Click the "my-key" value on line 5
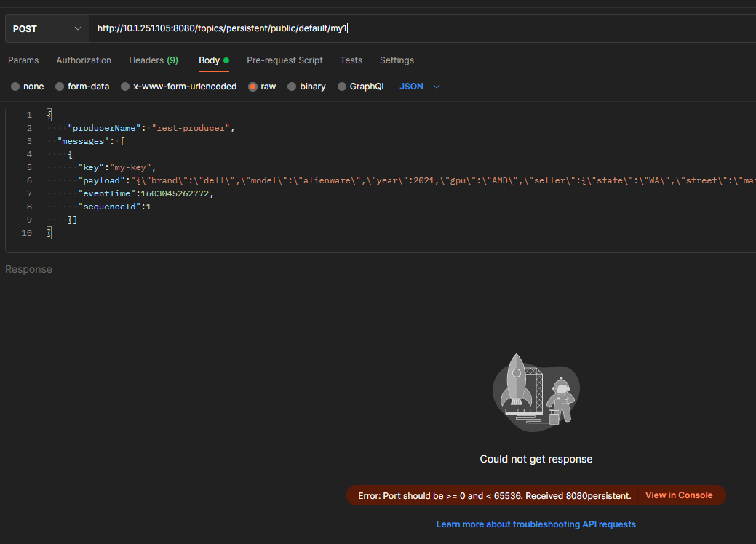The height and width of the screenshot is (544, 756). (130, 167)
